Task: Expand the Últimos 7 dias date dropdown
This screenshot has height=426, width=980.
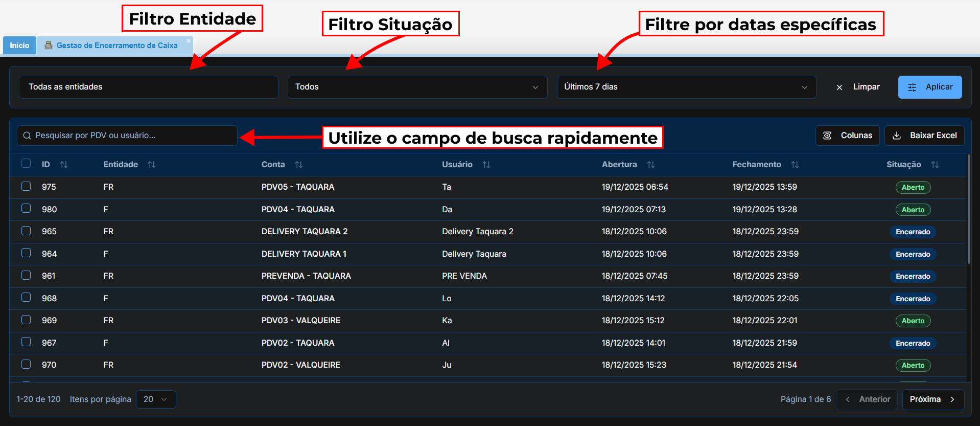Action: [x=686, y=87]
